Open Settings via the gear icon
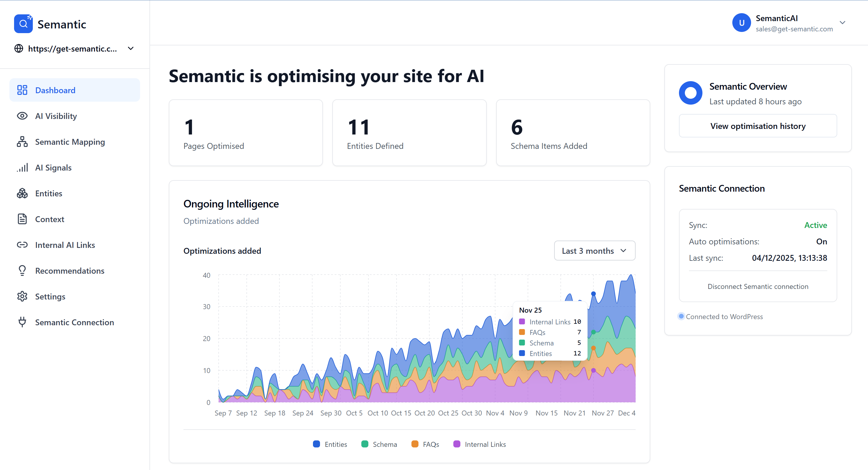 pyautogui.click(x=22, y=297)
